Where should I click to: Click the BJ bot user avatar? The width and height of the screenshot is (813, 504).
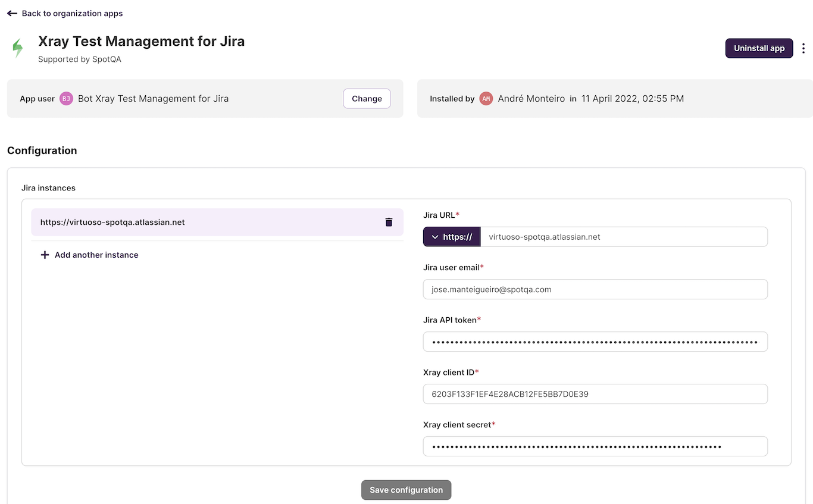coord(66,99)
